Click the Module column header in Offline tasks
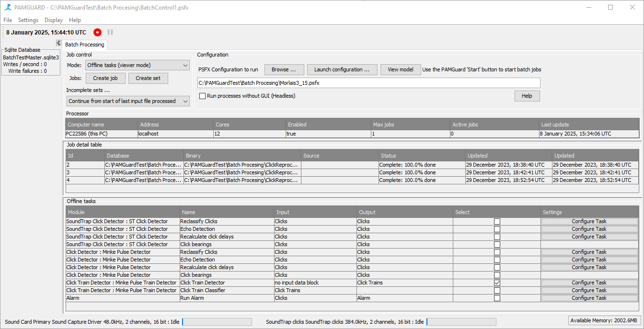 pyautogui.click(x=123, y=212)
